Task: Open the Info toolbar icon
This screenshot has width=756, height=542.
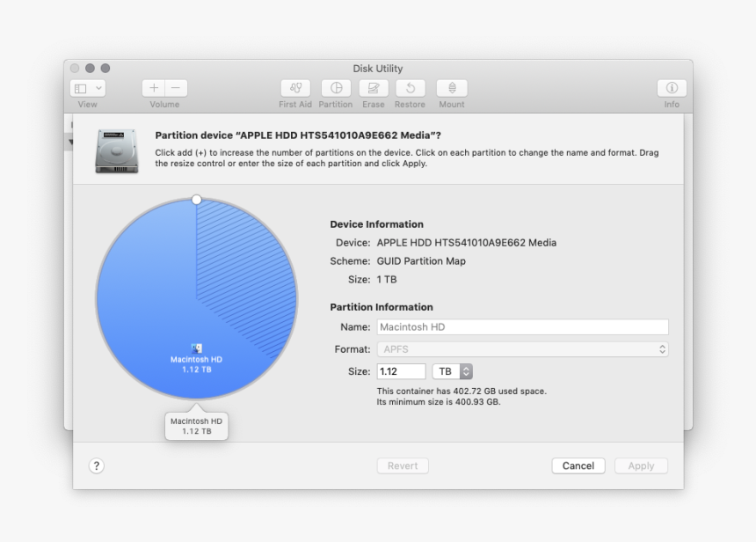Action: (x=672, y=88)
